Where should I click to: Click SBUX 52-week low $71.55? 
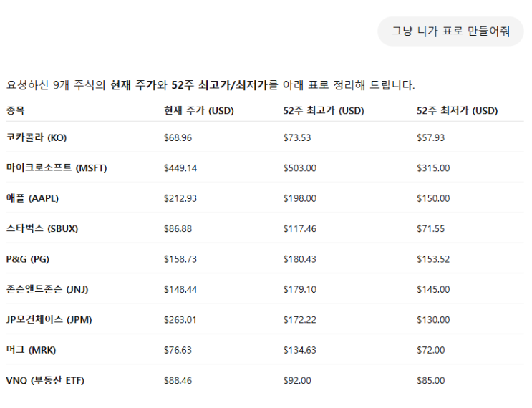point(430,228)
